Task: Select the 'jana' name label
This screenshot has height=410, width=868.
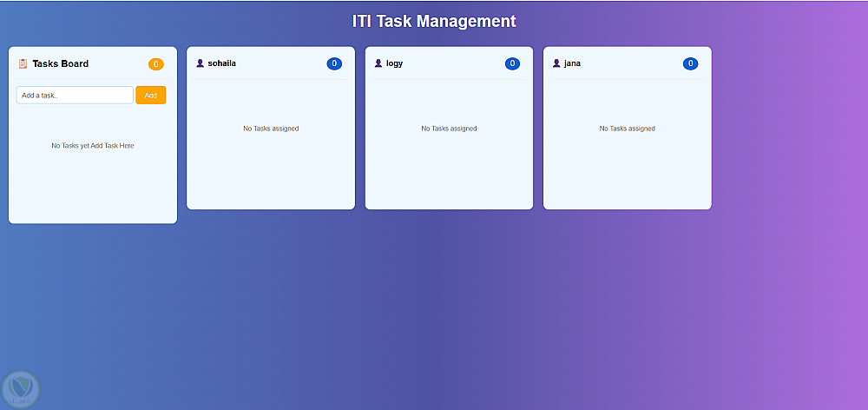Action: pos(572,63)
